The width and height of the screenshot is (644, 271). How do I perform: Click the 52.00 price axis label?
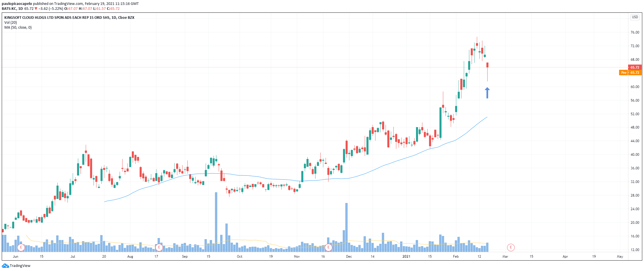[635, 114]
